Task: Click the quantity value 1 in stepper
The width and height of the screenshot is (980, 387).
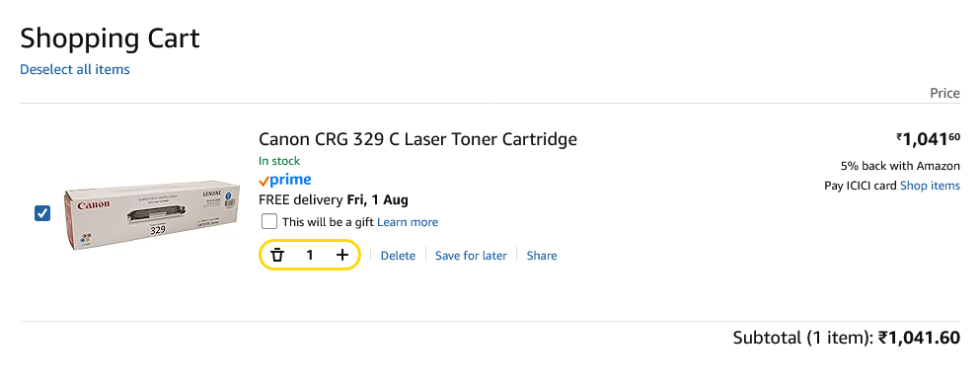Action: (309, 255)
